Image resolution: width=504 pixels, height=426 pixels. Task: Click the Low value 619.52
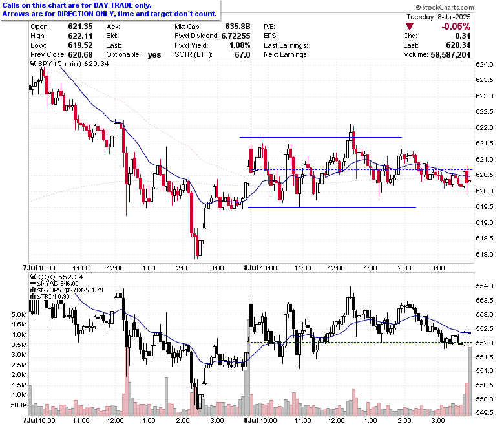(x=80, y=45)
